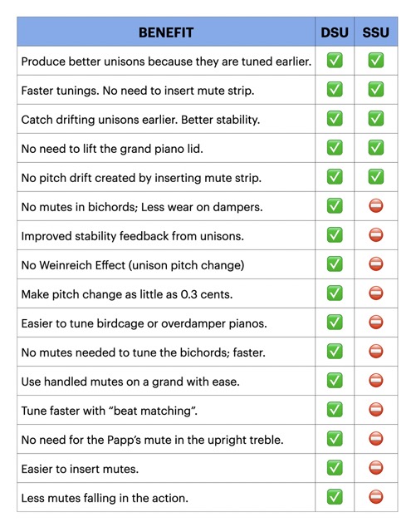411x532 pixels.
Task: Click SSU red icon for less mutes falling
Action: pos(376,497)
